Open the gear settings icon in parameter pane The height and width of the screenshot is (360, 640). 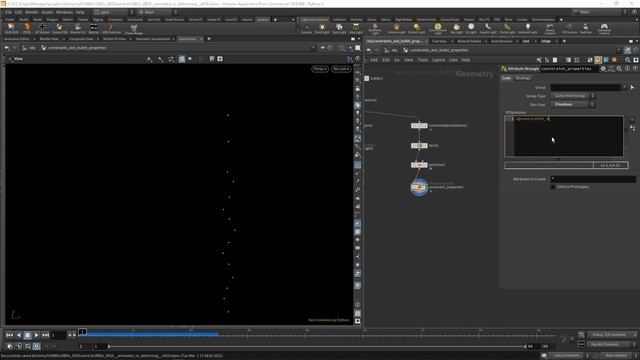coord(603,69)
